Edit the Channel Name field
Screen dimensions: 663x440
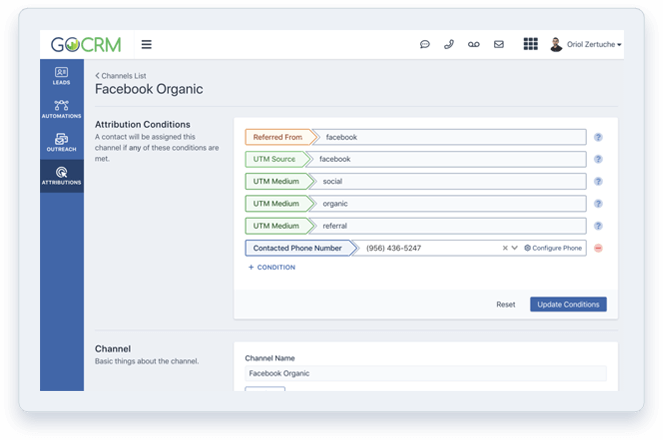[x=425, y=373]
